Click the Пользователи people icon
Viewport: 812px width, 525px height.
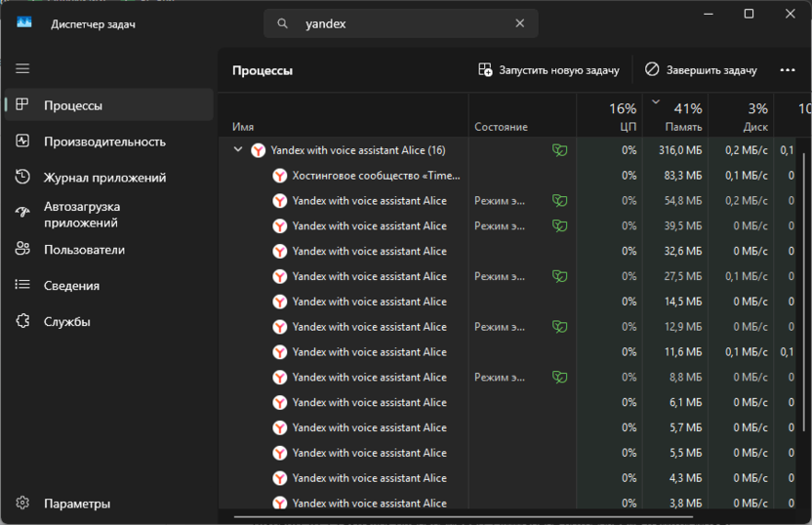click(22, 249)
